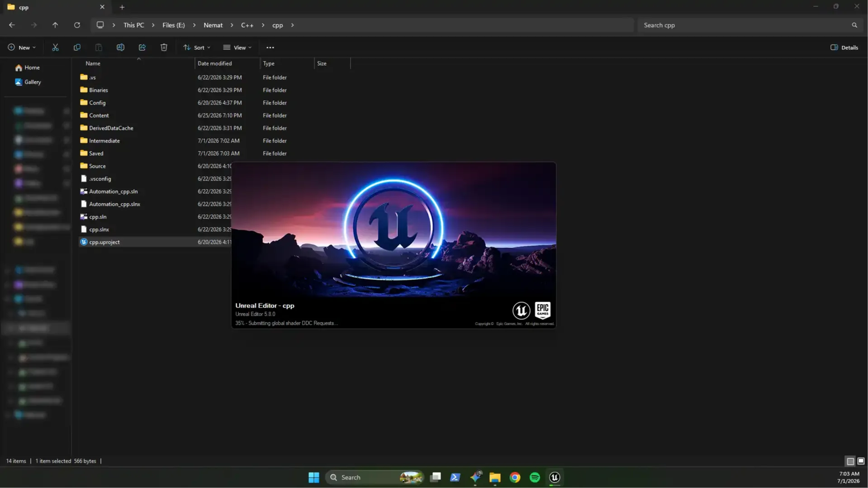
Task: Open Chrome from the taskbar
Action: pyautogui.click(x=515, y=478)
